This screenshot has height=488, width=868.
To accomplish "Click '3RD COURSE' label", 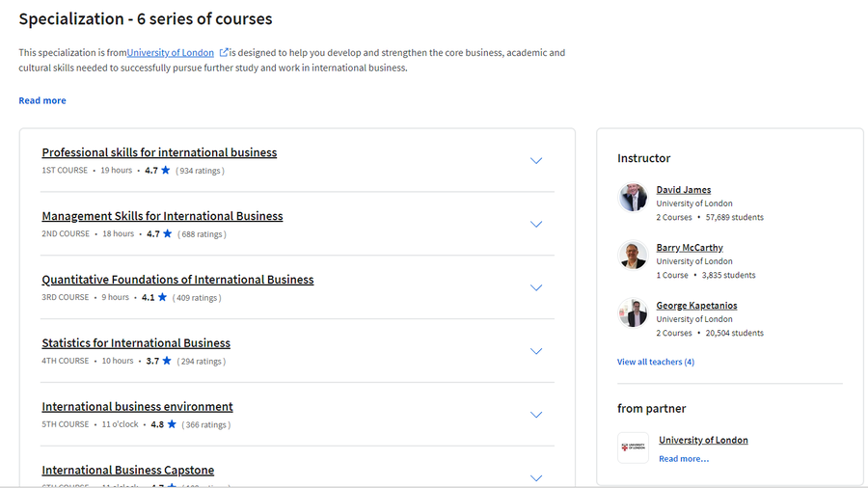I will 66,297.
